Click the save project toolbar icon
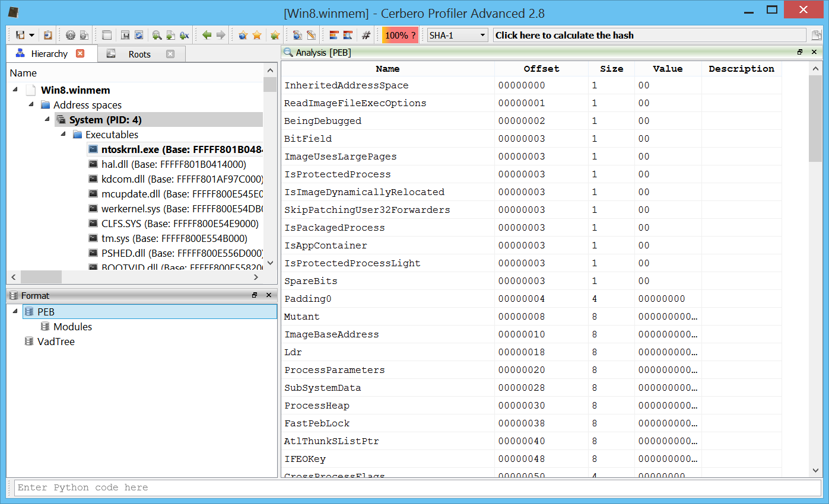Screen dimensions: 829x504 pos(20,35)
